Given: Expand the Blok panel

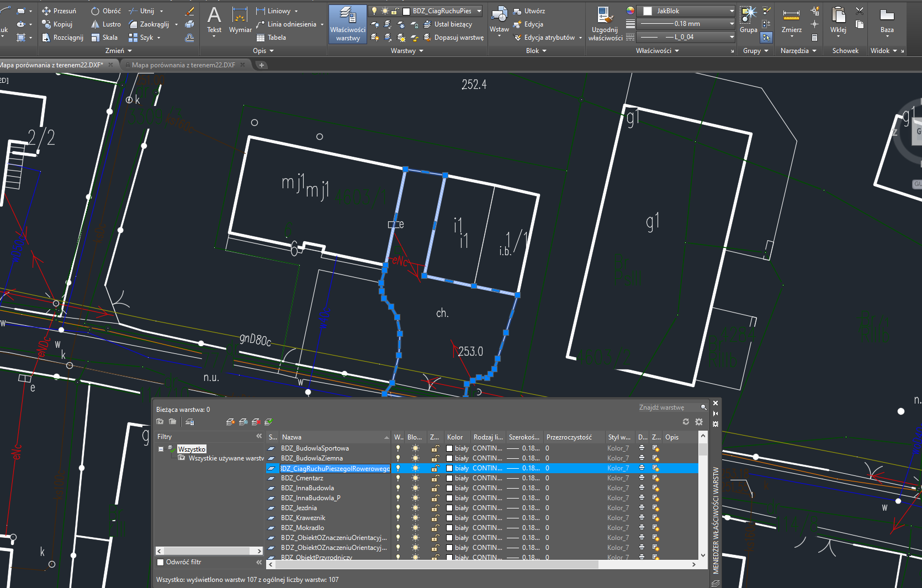Looking at the screenshot, I should click(x=536, y=51).
